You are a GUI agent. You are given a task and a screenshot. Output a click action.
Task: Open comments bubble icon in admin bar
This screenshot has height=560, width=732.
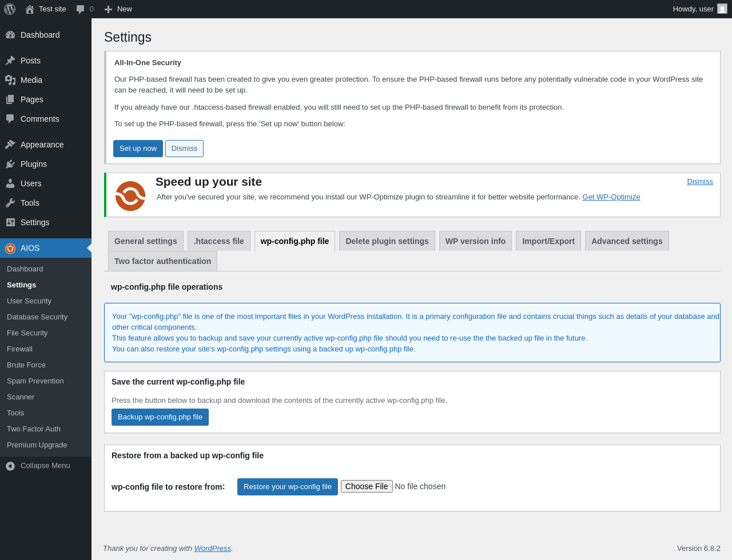81,9
